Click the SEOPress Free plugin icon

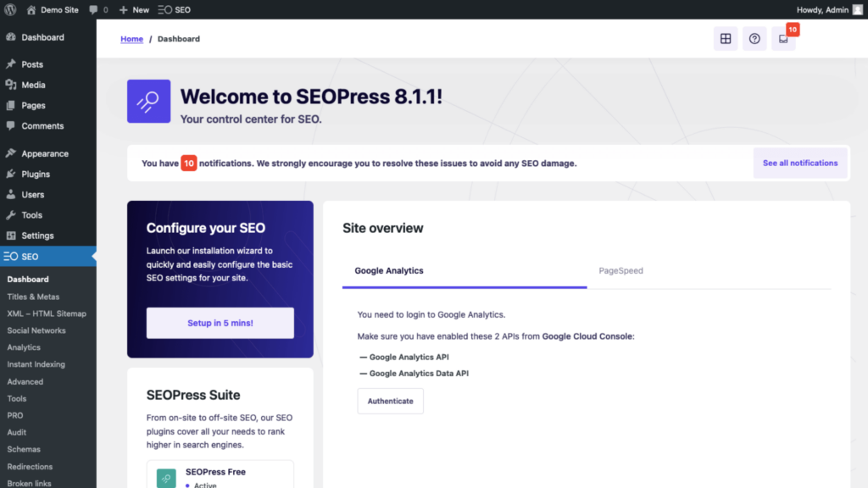coord(166,478)
